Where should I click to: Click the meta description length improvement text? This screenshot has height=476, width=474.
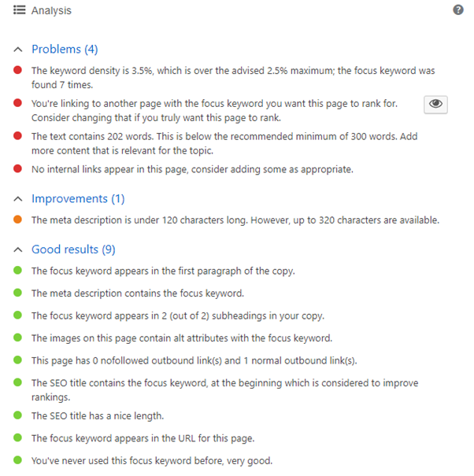coord(235,220)
